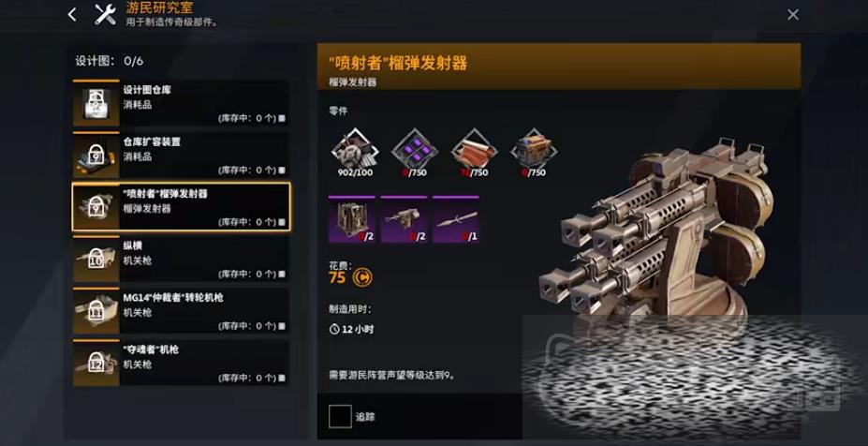Open the 夺魂者 machine gun recipe
The image size is (868, 446).
click(x=181, y=363)
